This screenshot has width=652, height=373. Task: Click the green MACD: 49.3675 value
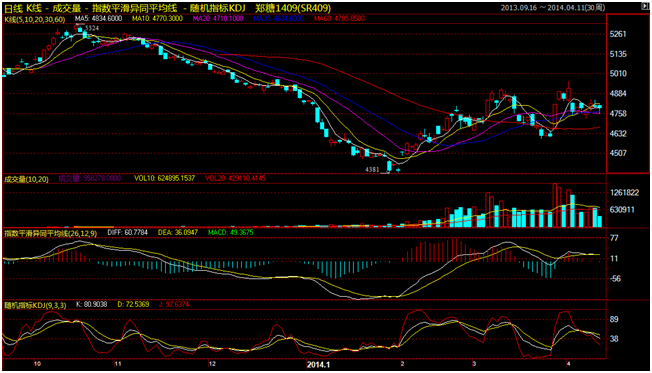[230, 232]
